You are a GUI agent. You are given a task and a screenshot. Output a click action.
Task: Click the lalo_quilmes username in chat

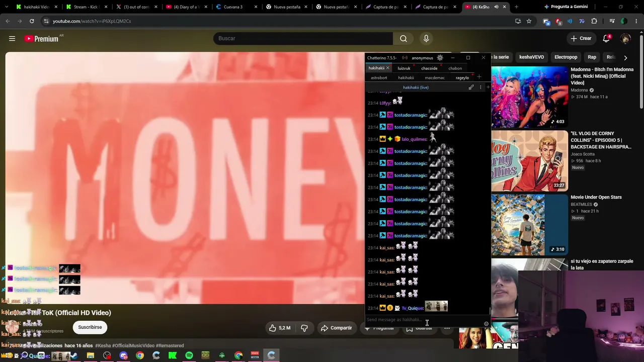coord(414,139)
